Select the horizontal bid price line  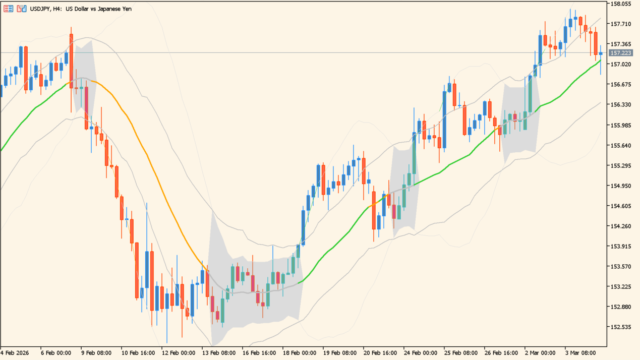304,53
